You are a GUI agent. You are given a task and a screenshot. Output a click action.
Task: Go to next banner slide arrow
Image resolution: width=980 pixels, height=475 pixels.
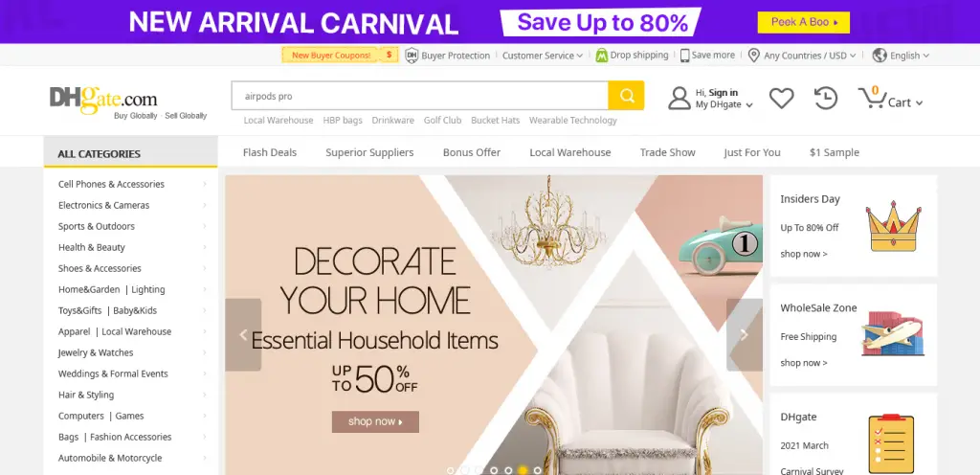click(745, 335)
